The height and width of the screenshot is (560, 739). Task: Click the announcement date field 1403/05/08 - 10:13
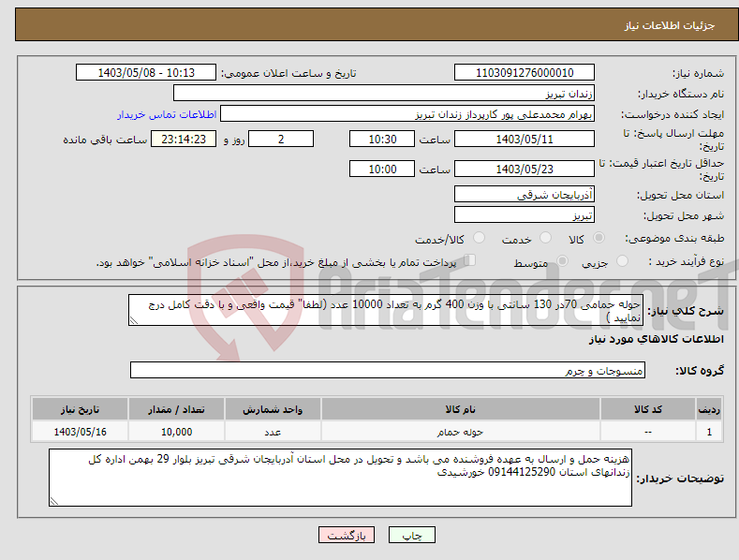point(146,73)
